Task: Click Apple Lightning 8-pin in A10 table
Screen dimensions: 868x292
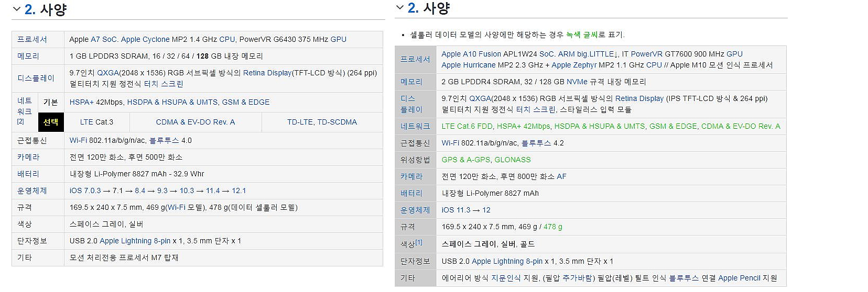Action: tap(507, 261)
